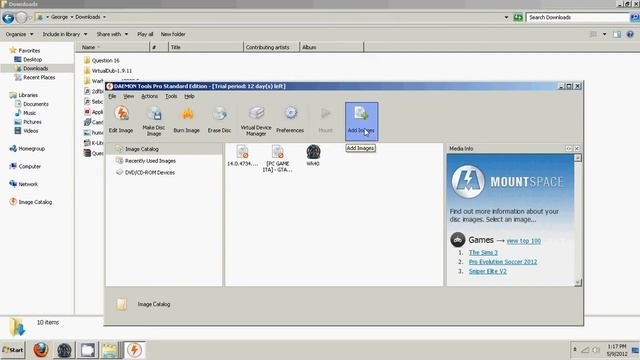The image size is (640, 360).
Task: Open Share with dropdown in Explorer
Action: (112, 34)
